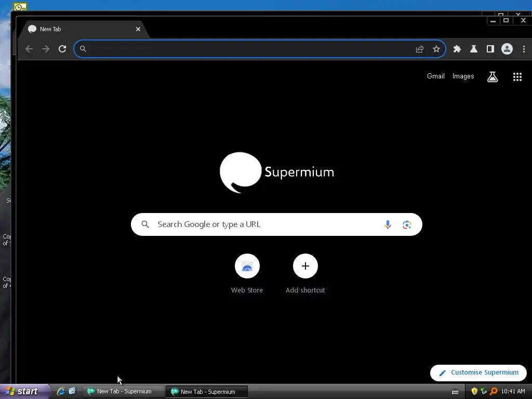Click the Search Google or type a URL box

[x=276, y=224]
